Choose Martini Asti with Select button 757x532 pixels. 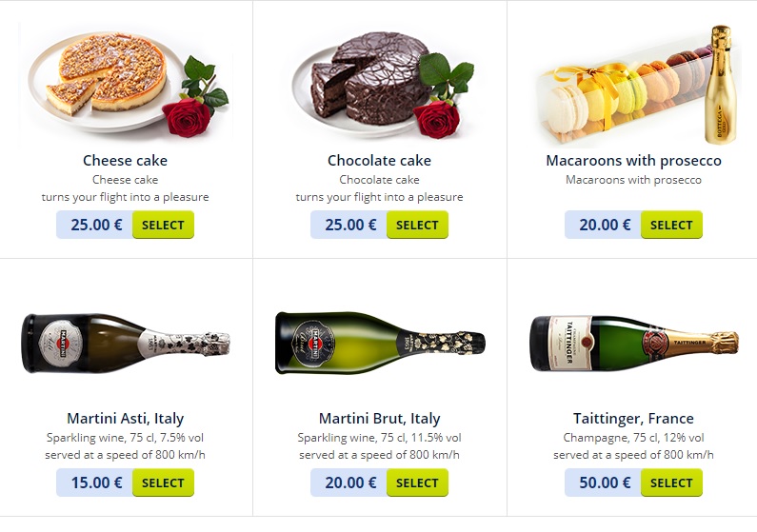[x=163, y=483]
